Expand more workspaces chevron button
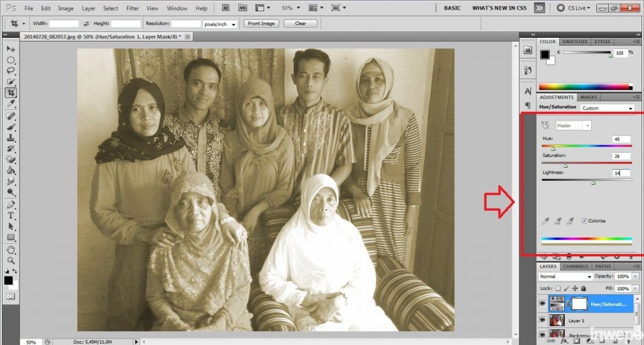644x345 pixels. tap(539, 8)
